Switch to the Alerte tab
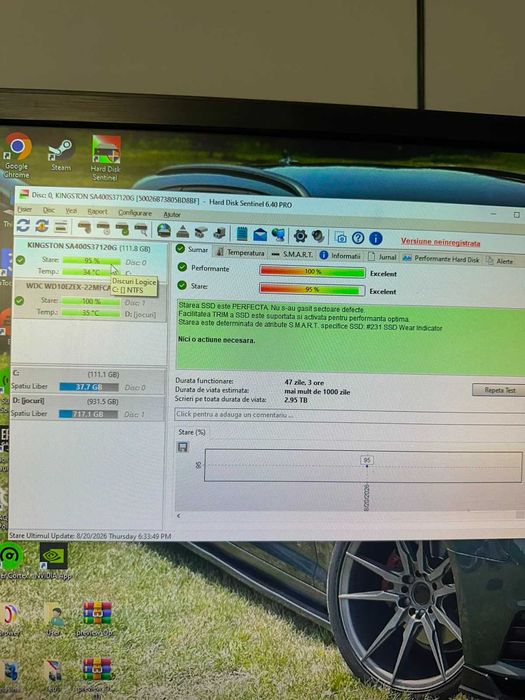Image resolution: width=525 pixels, height=700 pixels. click(500, 261)
